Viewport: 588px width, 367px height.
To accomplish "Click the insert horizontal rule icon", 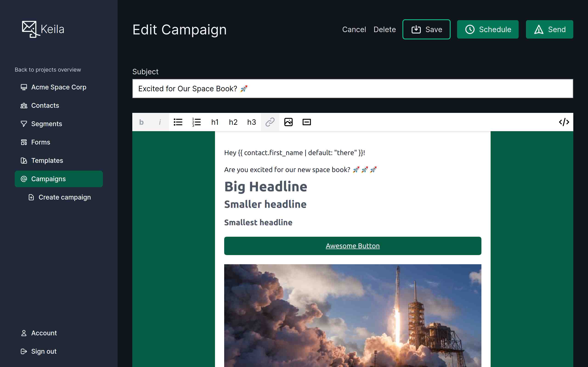I will tap(306, 122).
